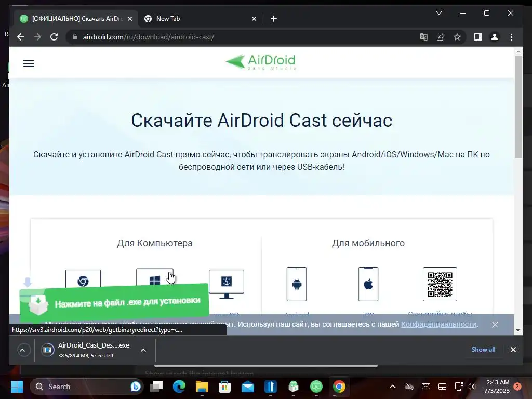The height and width of the screenshot is (399, 532).
Task: Select the iOS mobile download
Action: tap(368, 284)
